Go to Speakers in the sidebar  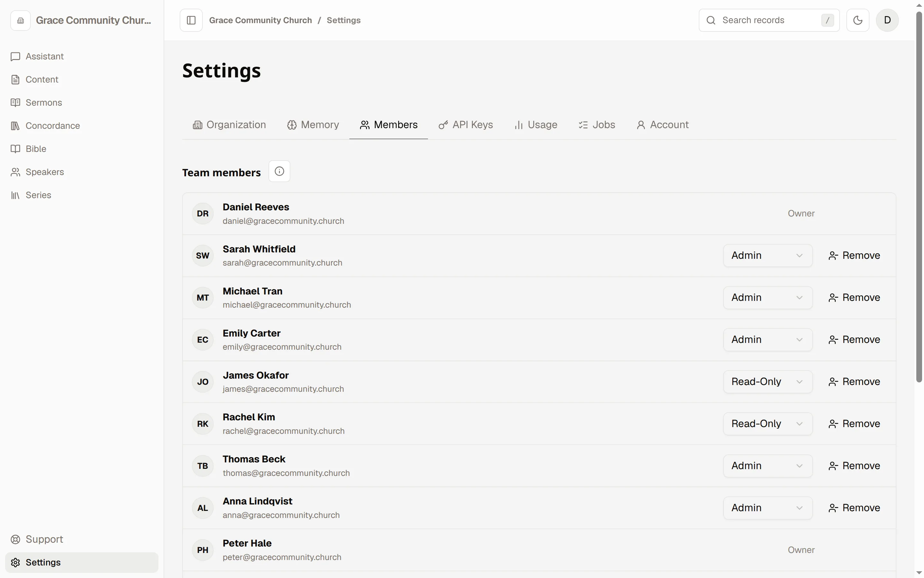[82, 172]
